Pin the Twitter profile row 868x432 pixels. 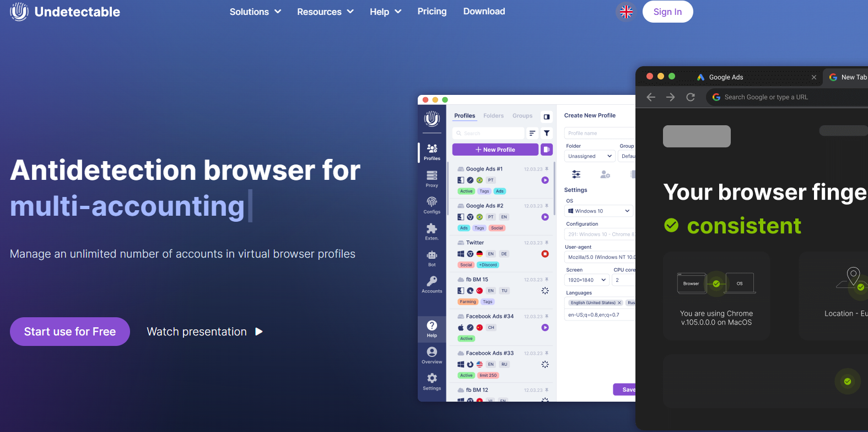[x=547, y=243]
